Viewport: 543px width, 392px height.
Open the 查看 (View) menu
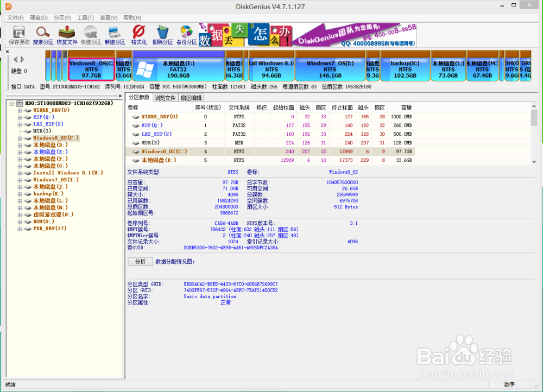click(x=108, y=17)
